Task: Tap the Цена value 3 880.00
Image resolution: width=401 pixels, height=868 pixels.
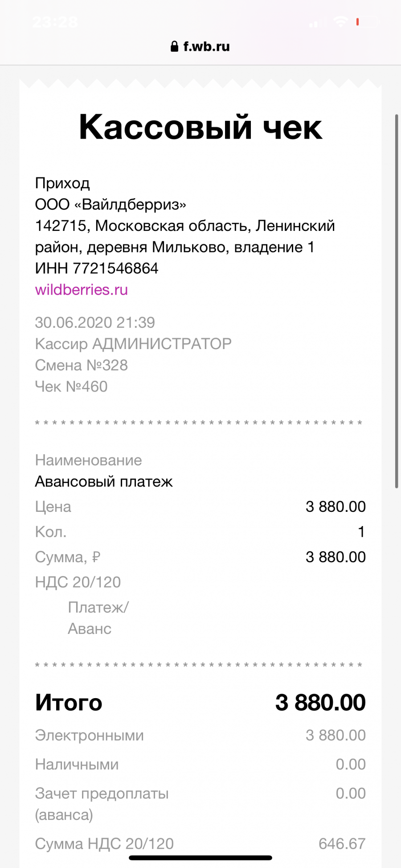Action: pos(336,507)
